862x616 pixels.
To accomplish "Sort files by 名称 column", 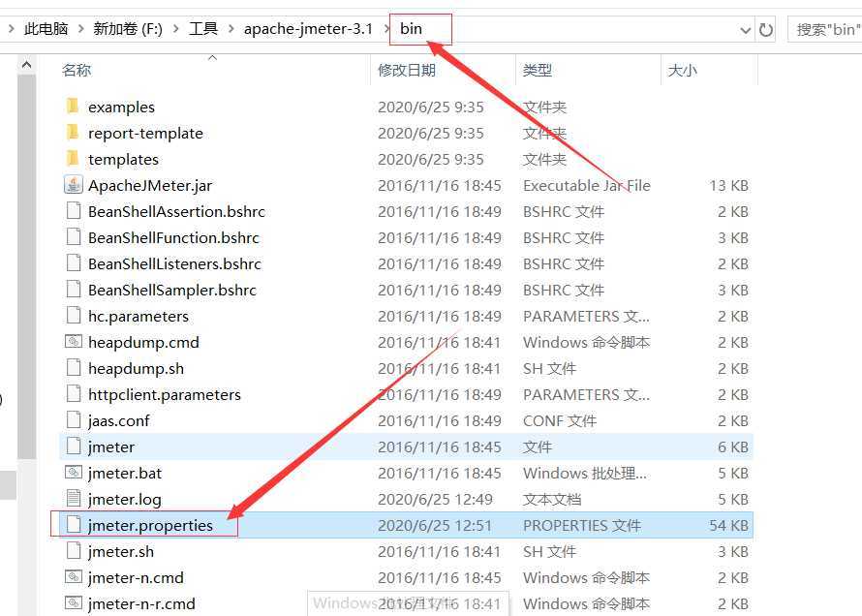I will 77,71.
